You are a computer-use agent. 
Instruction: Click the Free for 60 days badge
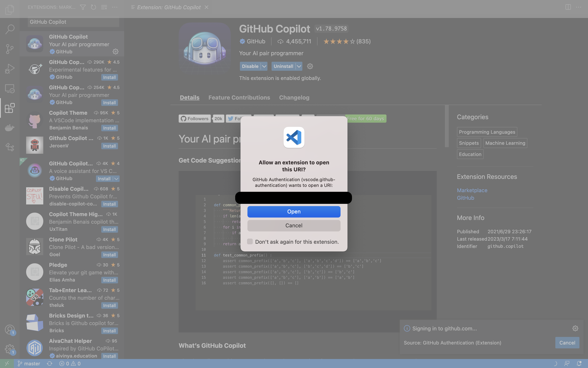click(365, 119)
